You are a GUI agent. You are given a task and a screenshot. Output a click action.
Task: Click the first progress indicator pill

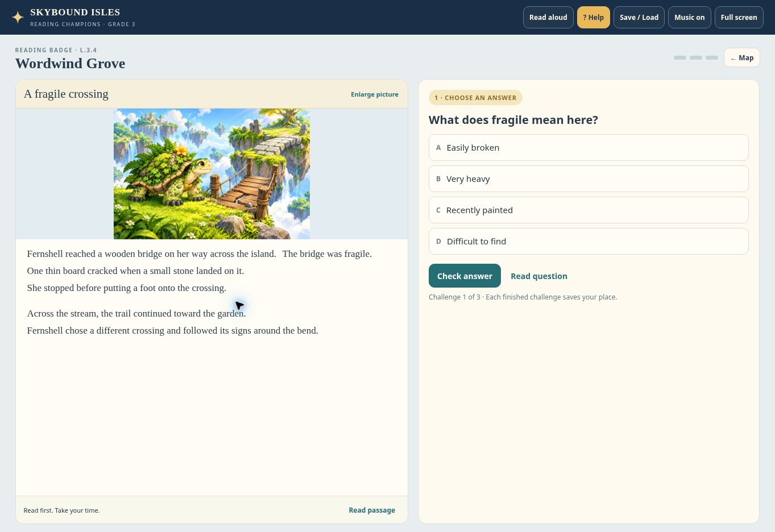point(680,57)
